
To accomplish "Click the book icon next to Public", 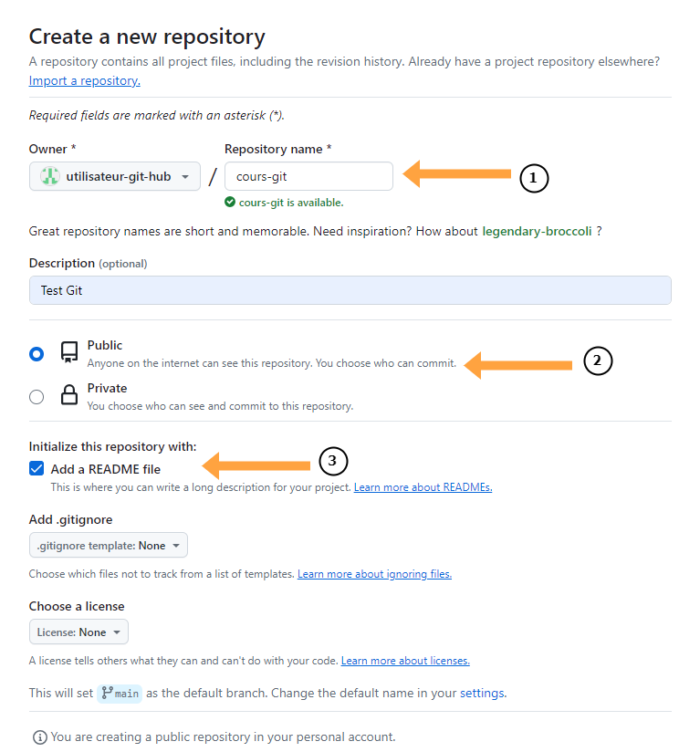I will coord(68,352).
